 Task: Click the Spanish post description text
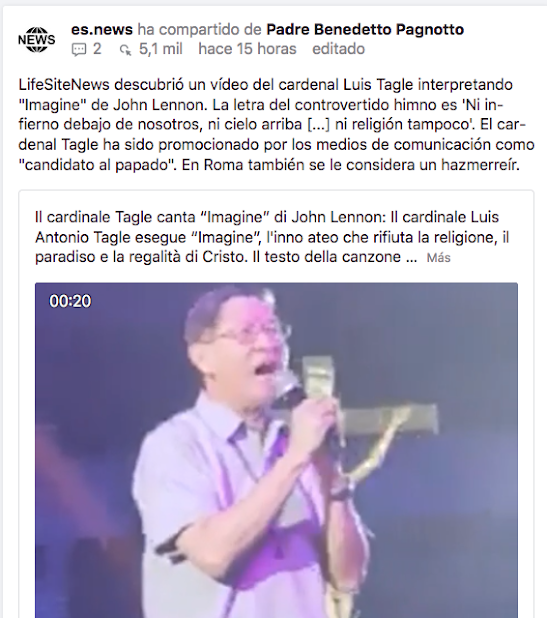(276, 125)
